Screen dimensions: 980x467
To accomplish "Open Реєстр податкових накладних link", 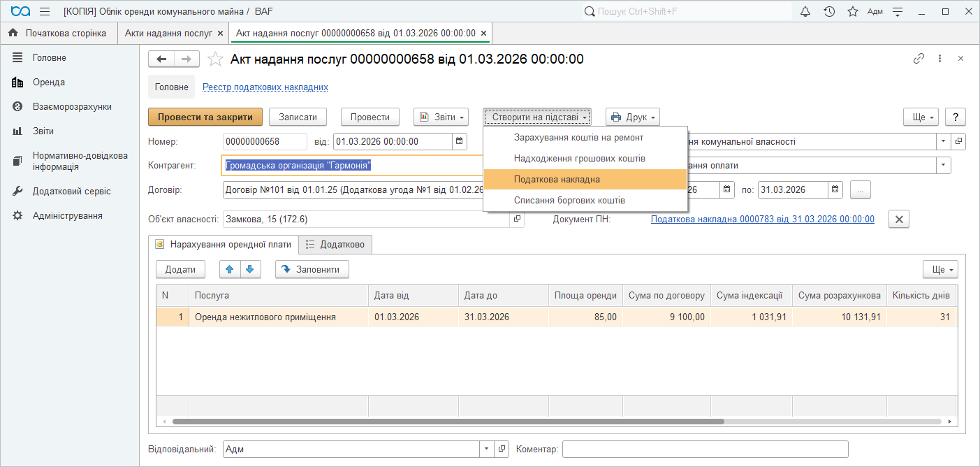I will [265, 87].
